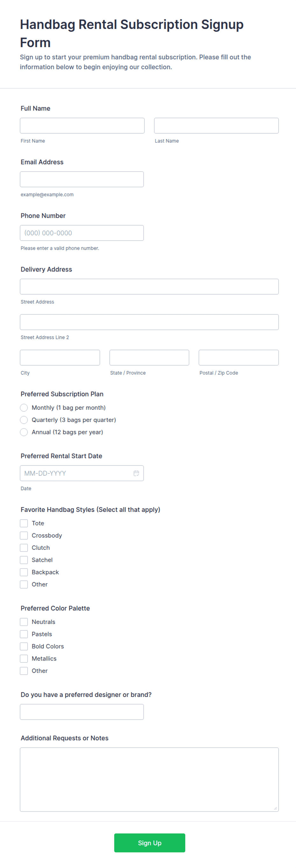Check the Tote handbag style
This screenshot has width=296, height=868.
[x=24, y=523]
